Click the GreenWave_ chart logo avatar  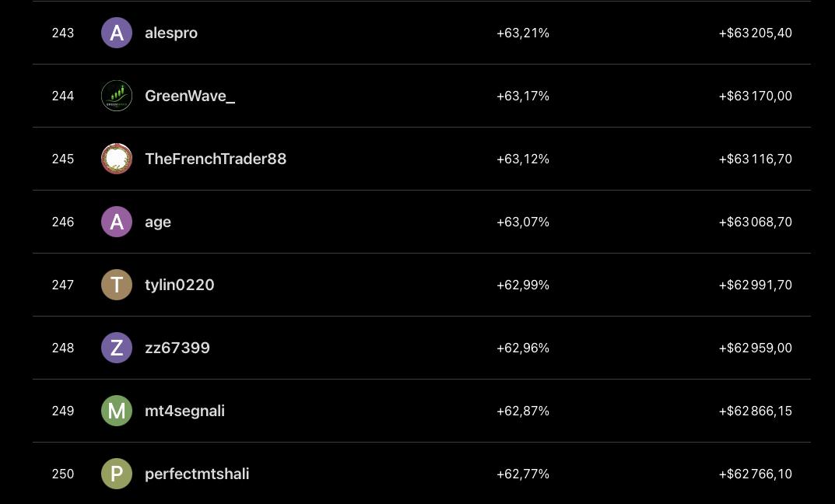click(117, 96)
